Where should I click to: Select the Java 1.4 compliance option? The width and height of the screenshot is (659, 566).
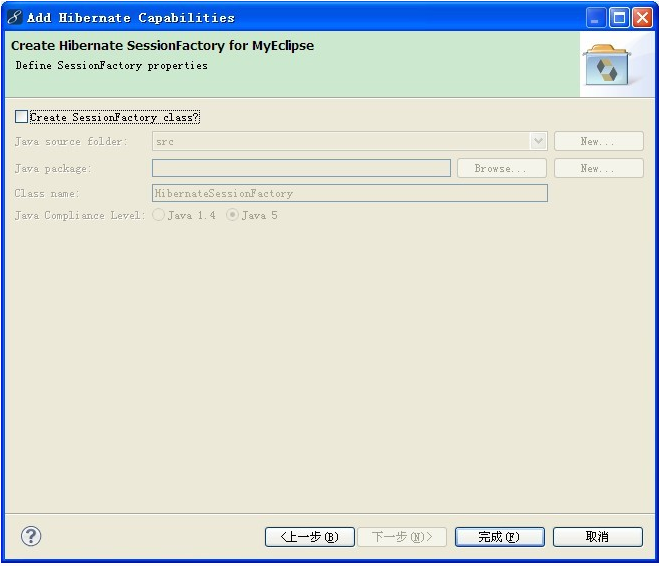158,215
